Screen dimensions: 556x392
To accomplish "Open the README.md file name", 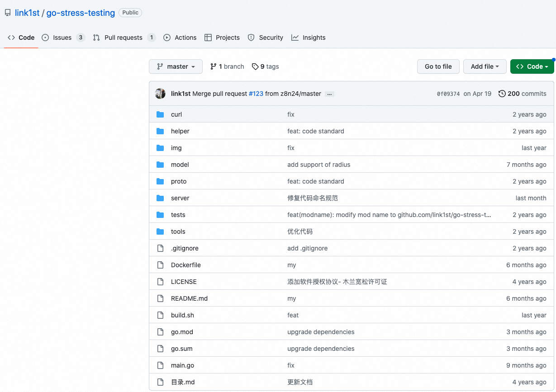I will [189, 298].
